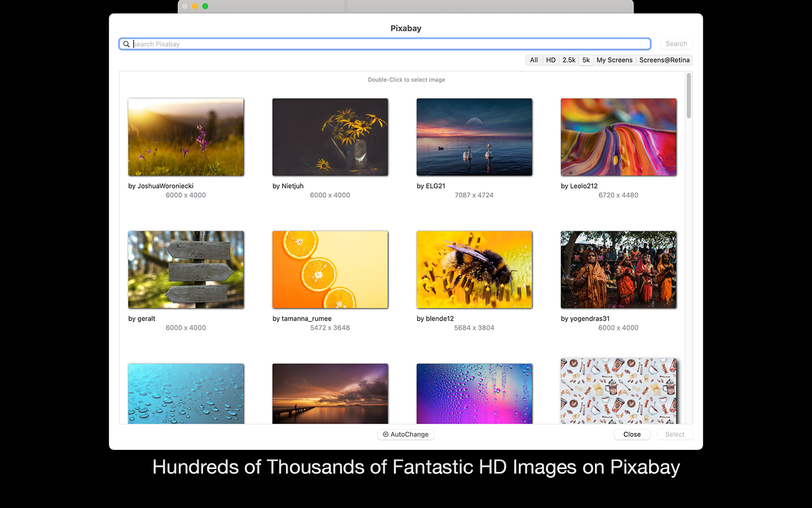Select the swans at sunset image by ELG21
Image resolution: width=812 pixels, height=508 pixels.
click(x=474, y=137)
